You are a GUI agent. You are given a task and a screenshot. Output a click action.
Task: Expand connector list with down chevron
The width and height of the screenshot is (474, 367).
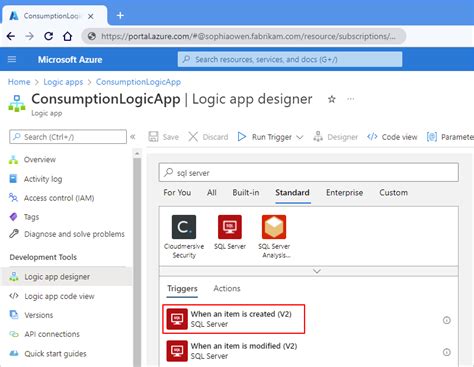coord(317,271)
